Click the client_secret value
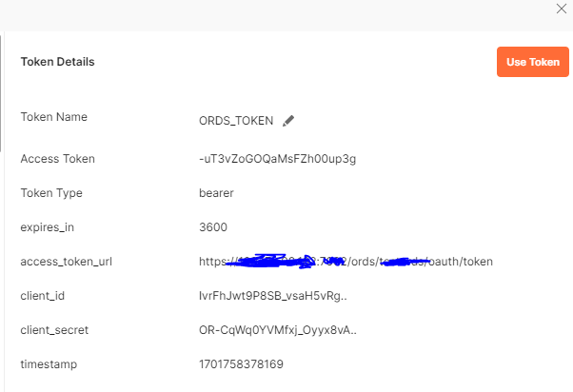 pos(278,330)
